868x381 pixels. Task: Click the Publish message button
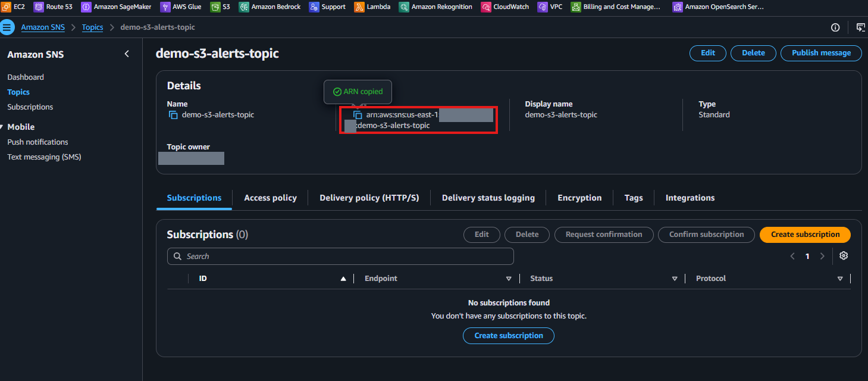point(821,53)
